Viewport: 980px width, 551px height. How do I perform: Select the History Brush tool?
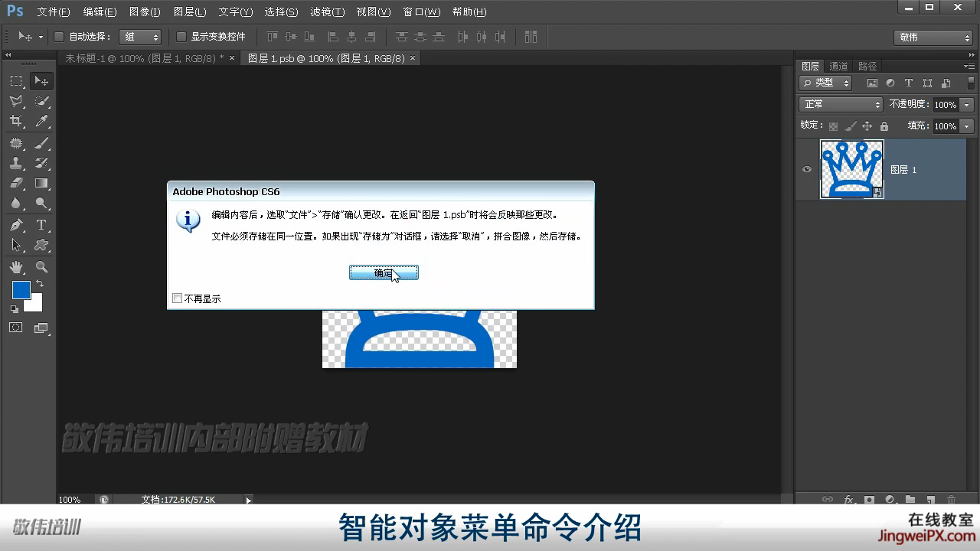click(x=41, y=163)
